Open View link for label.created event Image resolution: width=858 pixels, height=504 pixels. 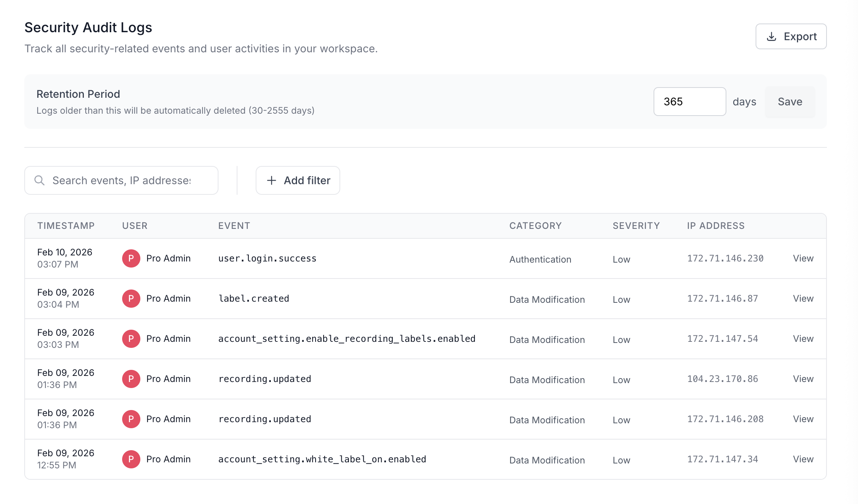[803, 299]
